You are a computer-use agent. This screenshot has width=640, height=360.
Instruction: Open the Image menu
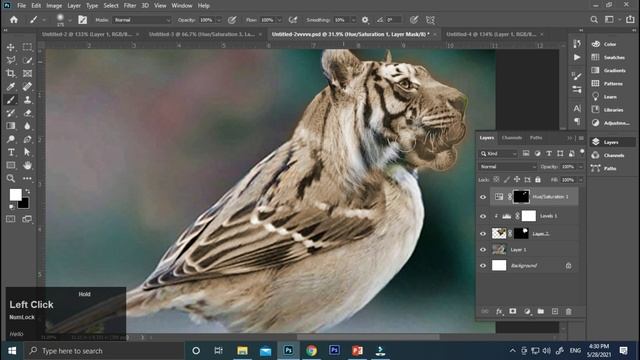pos(54,6)
